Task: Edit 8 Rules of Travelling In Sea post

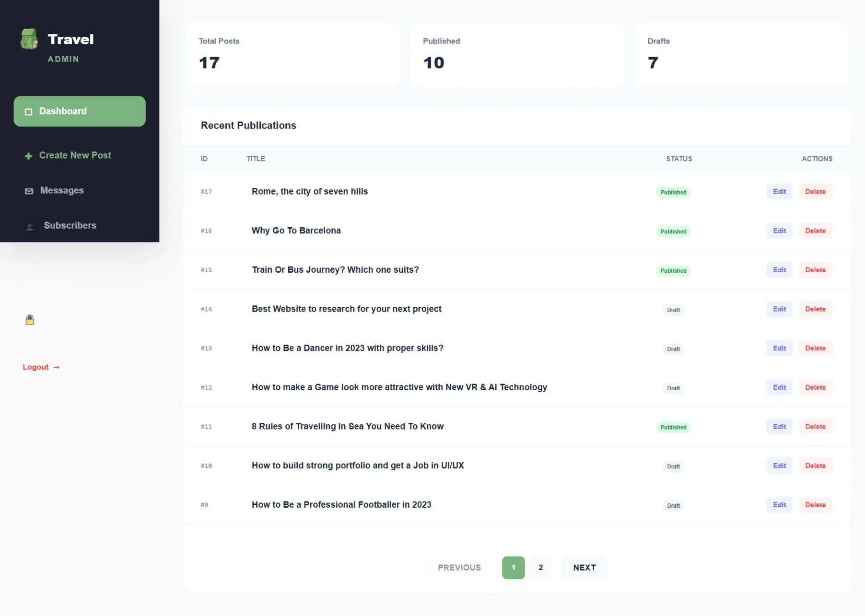Action: tap(779, 427)
